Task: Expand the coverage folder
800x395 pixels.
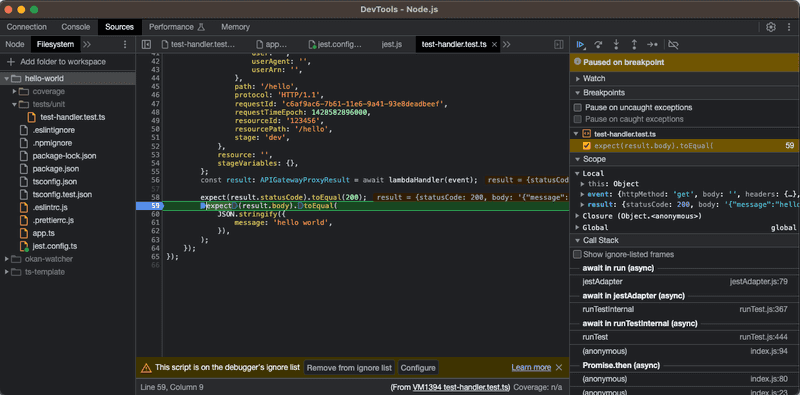Action: pyautogui.click(x=15, y=92)
